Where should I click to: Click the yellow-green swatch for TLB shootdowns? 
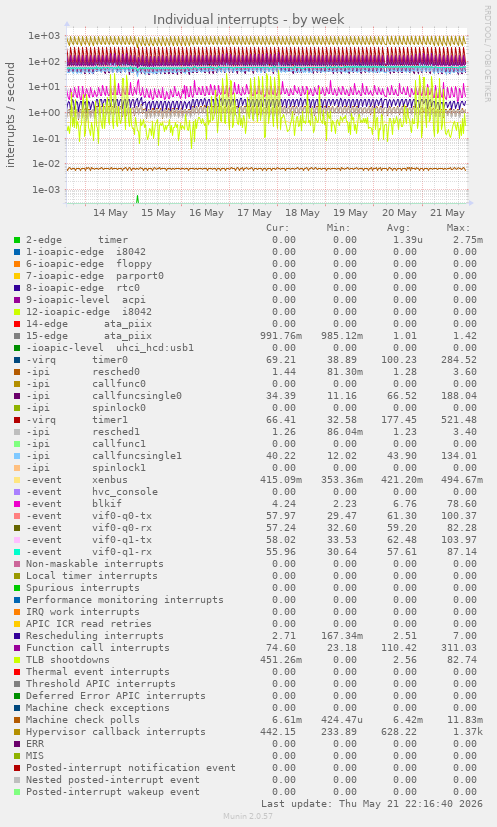coord(17,660)
